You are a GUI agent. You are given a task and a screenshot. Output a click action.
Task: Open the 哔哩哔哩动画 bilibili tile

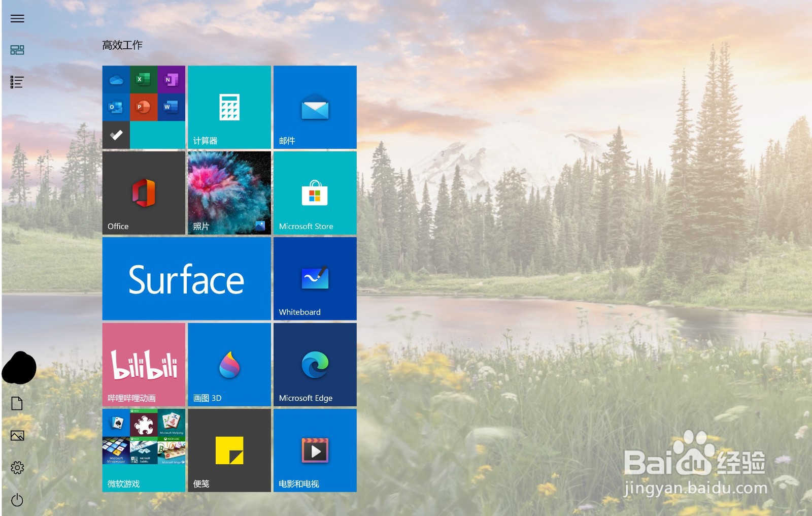[144, 365]
